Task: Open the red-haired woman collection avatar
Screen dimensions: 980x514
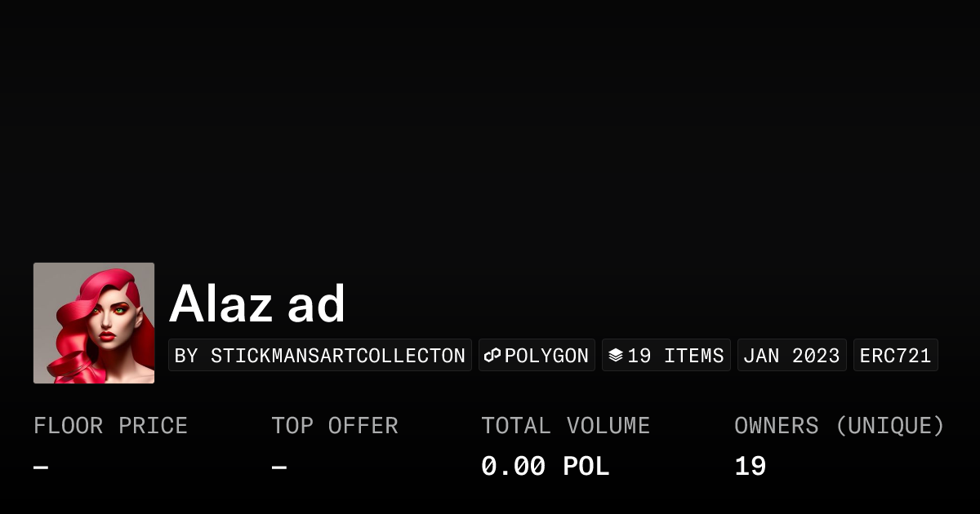Action: [x=94, y=323]
